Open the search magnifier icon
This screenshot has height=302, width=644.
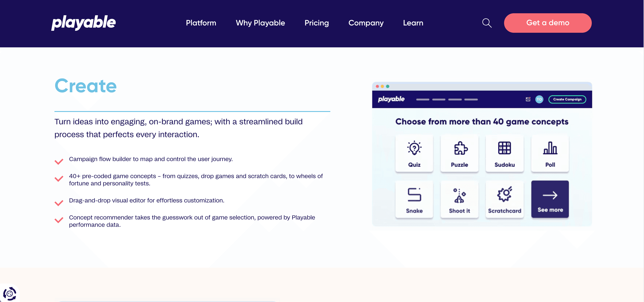pos(487,23)
